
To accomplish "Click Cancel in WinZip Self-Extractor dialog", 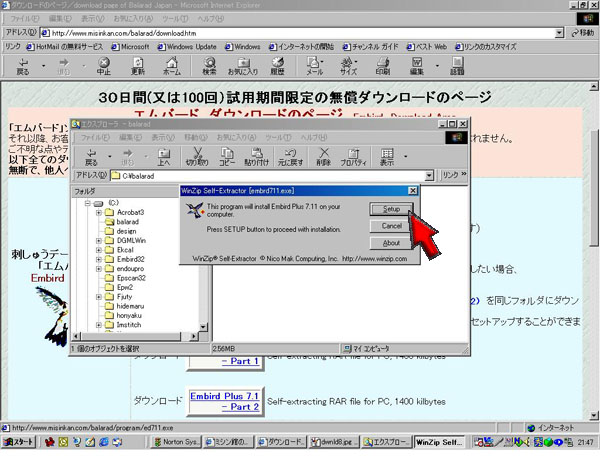I will 391,226.
